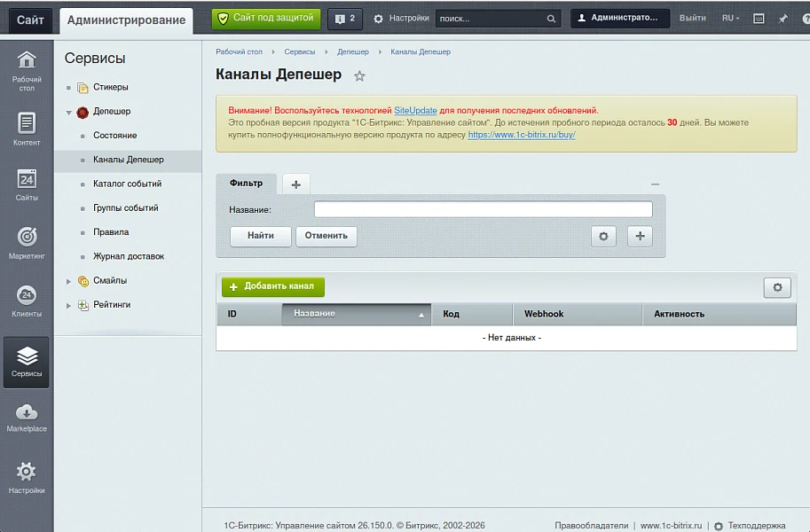Open Правила in the services tree

click(111, 232)
